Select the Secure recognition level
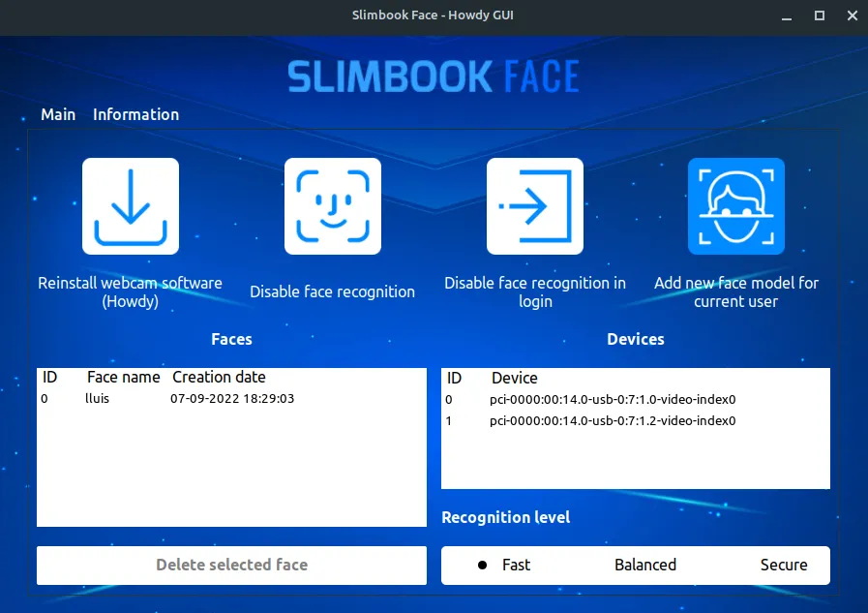 click(783, 565)
